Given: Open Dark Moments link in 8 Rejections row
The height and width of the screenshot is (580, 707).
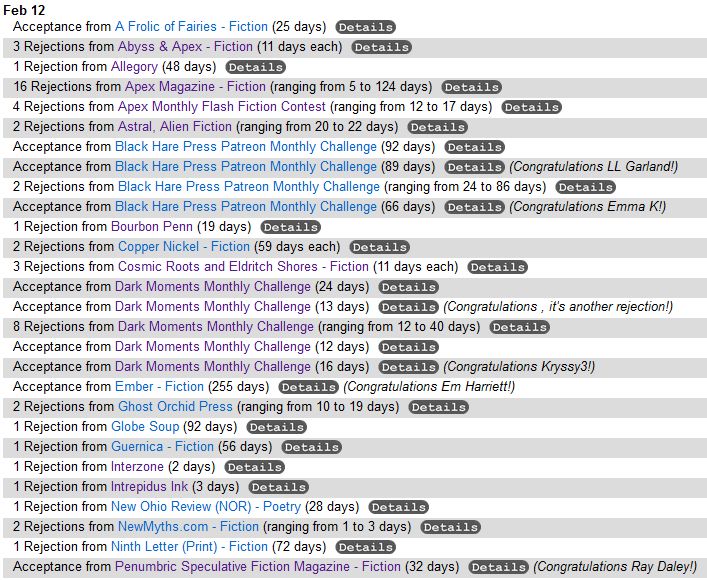Looking at the screenshot, I should 216,326.
